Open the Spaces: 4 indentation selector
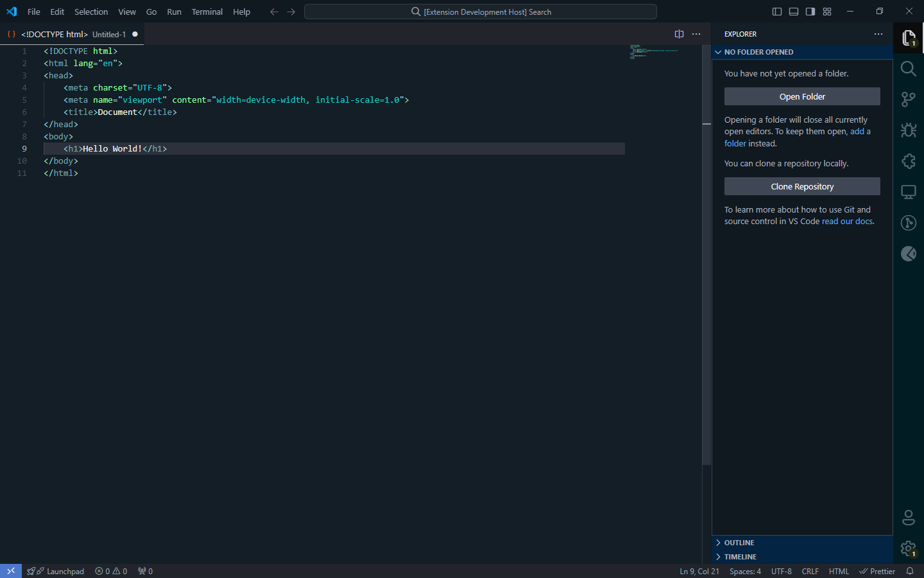The image size is (924, 578). [x=745, y=571]
